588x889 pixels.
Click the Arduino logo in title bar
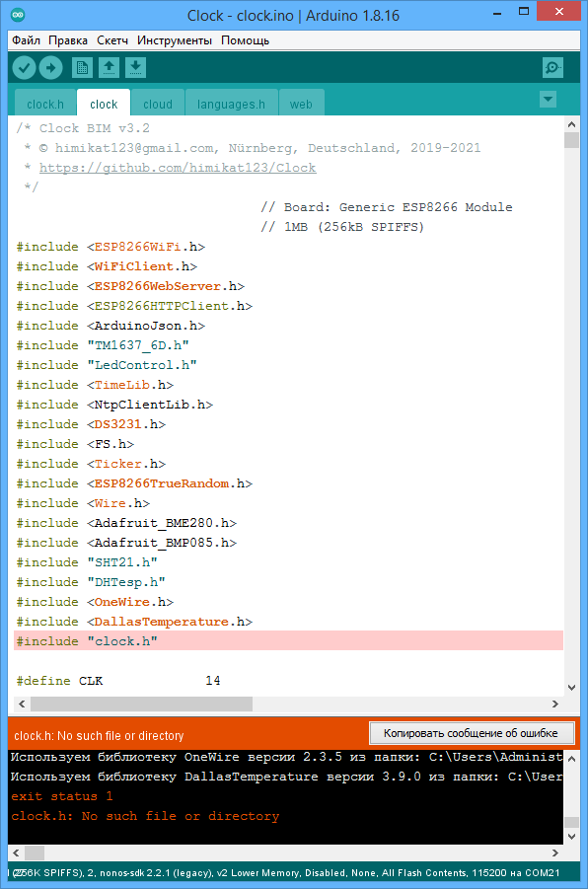18,15
